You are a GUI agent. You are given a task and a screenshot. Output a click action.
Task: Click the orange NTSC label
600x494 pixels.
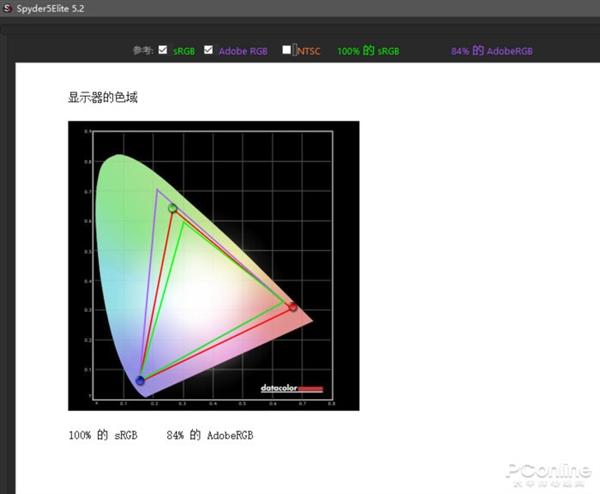[308, 51]
